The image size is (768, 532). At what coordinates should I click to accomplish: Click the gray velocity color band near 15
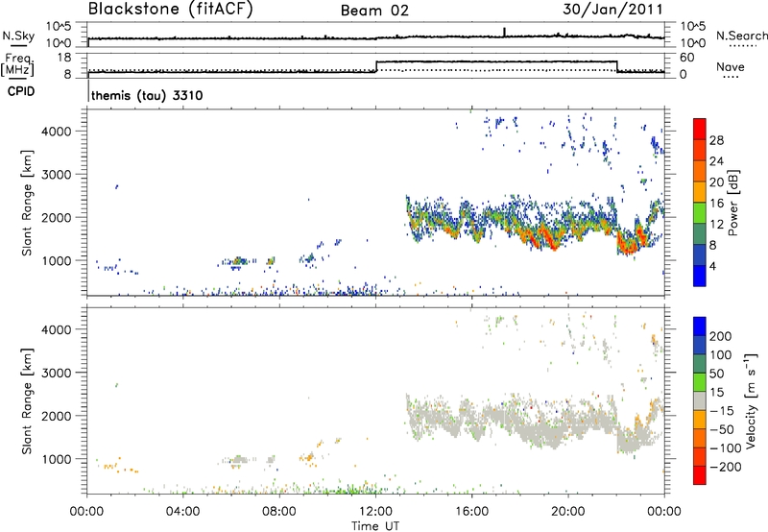(700, 400)
